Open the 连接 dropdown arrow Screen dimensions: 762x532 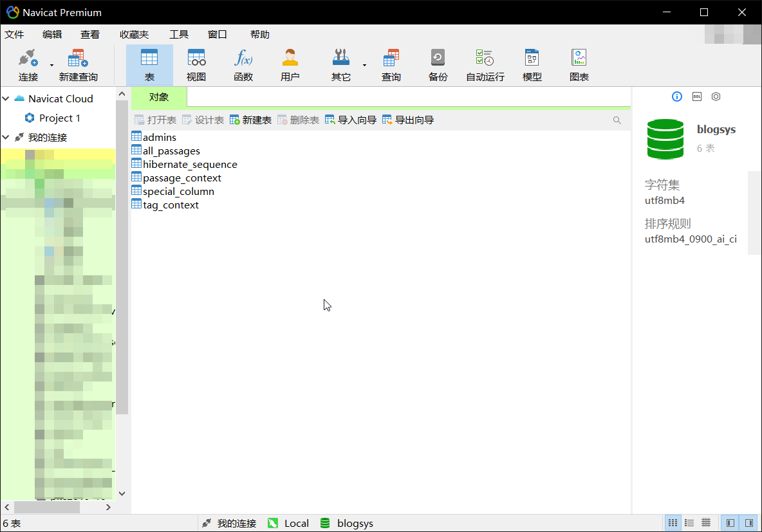pos(51,65)
